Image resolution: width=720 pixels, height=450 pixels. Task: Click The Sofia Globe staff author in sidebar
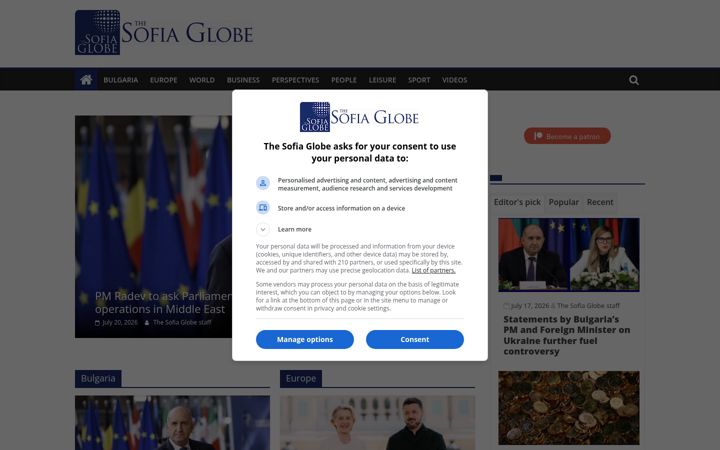588,306
